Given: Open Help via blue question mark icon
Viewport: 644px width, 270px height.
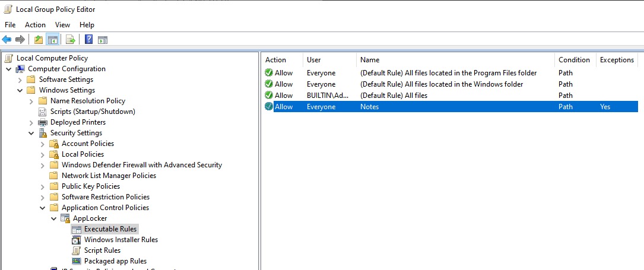Looking at the screenshot, I should 88,40.
